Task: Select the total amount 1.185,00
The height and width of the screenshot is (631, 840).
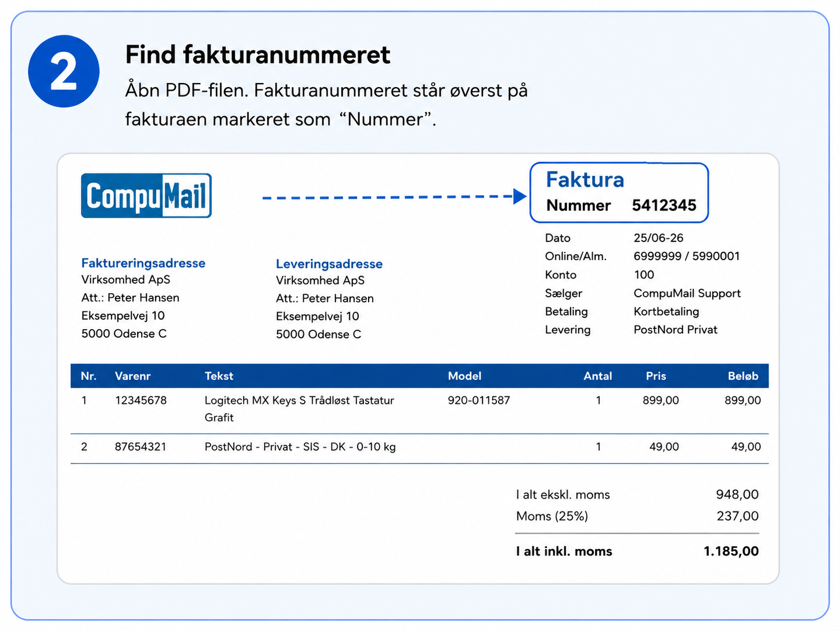Action: 731,551
